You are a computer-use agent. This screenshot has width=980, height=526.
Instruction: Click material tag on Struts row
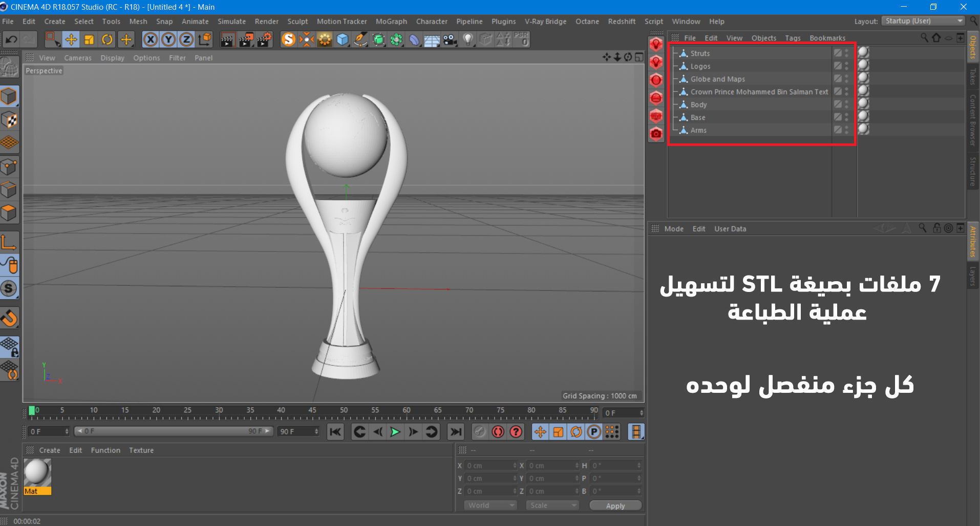pos(864,52)
